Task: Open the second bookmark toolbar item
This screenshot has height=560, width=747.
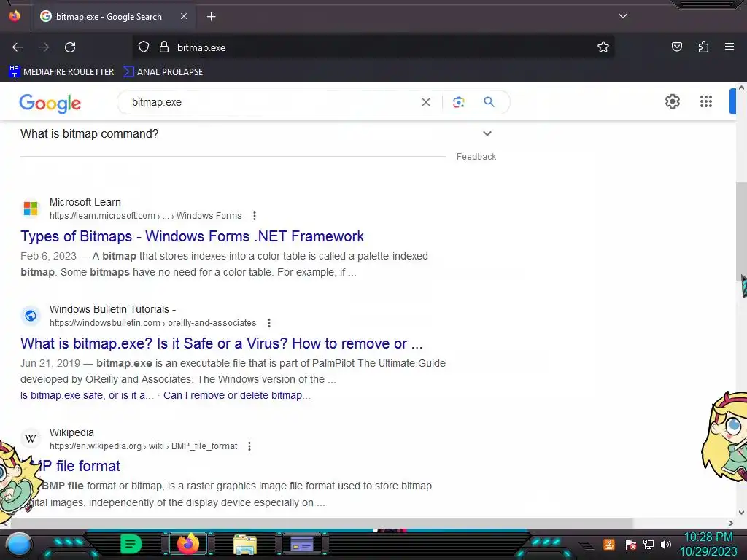Action: pyautogui.click(x=163, y=72)
